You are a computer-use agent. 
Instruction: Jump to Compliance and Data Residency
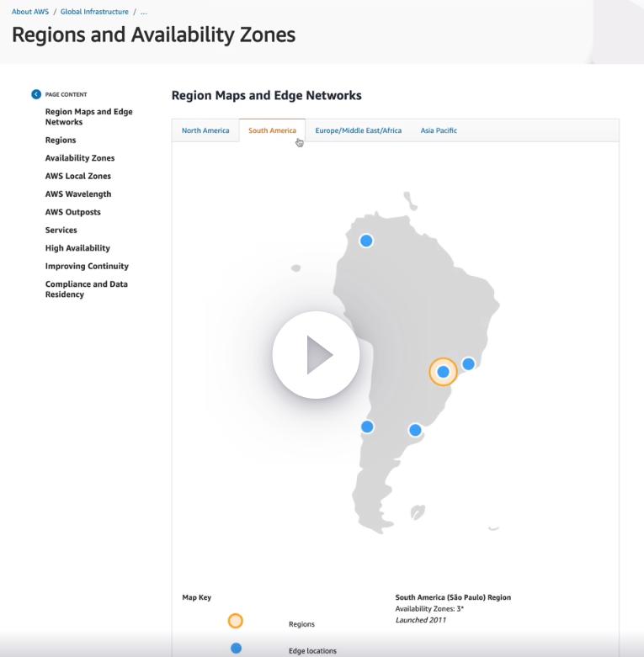pyautogui.click(x=87, y=289)
